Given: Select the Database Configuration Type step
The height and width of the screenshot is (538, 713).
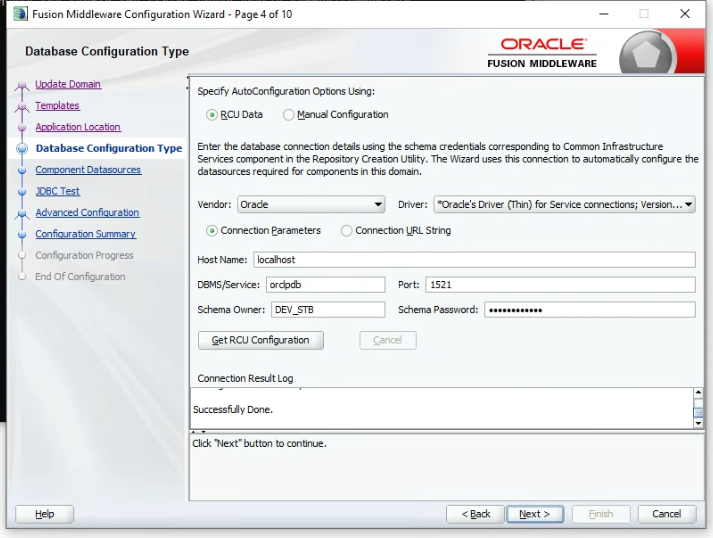Looking at the screenshot, I should pos(109,148).
